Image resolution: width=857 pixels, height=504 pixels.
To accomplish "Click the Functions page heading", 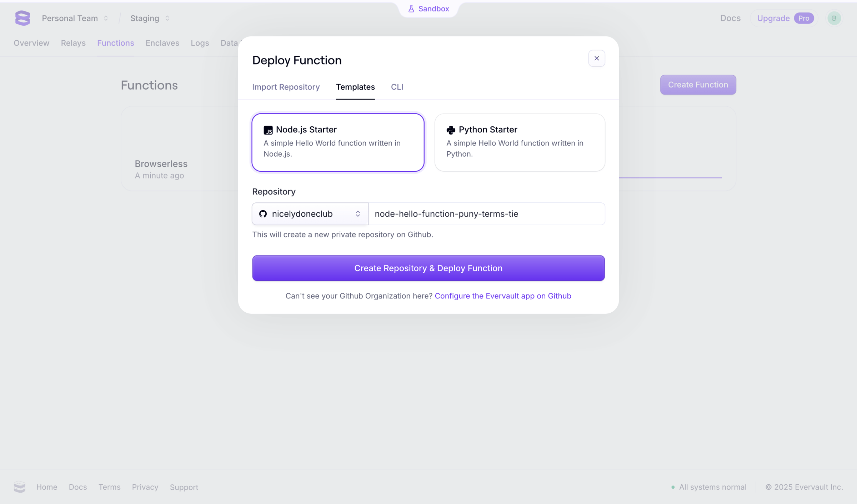I will [149, 85].
